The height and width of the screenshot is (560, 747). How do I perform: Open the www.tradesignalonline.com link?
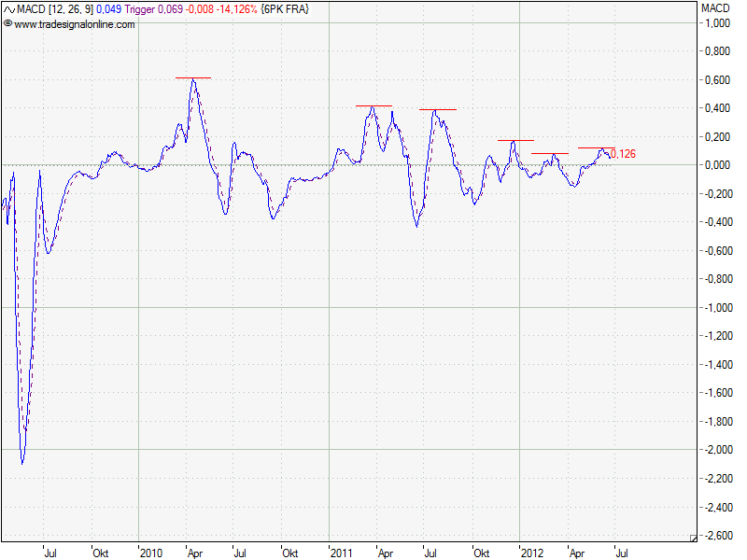[75, 24]
